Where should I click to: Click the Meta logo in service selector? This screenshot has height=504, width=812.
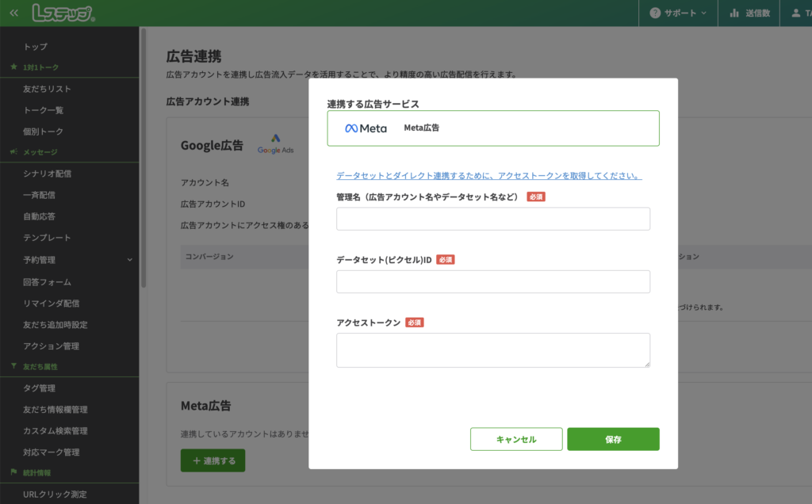(366, 128)
